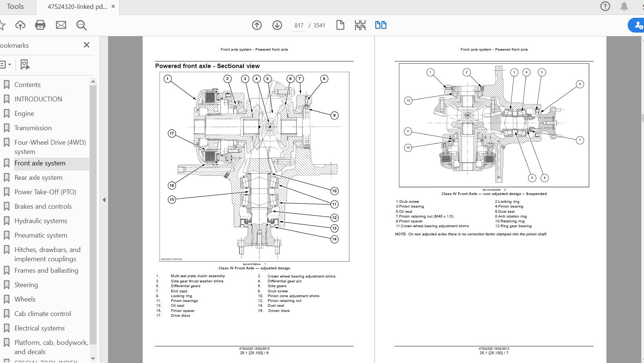Open bookmark options dropdown
Image resolution: width=644 pixels, height=363 pixels.
click(x=6, y=64)
